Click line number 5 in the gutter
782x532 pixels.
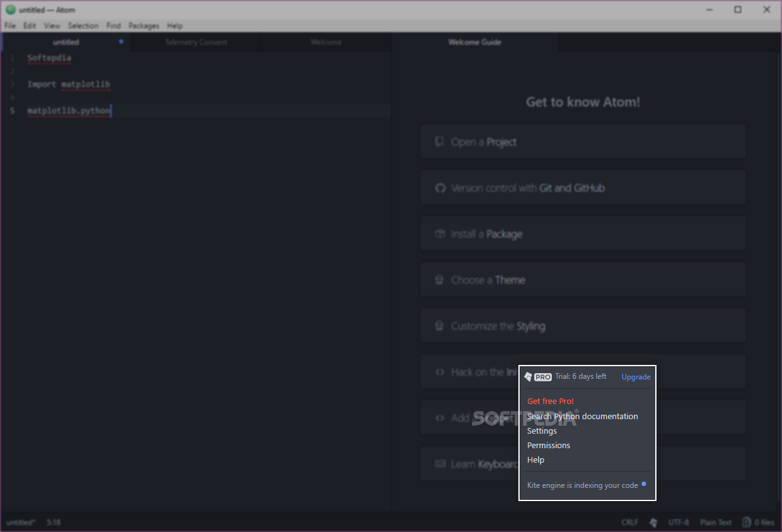(13, 111)
